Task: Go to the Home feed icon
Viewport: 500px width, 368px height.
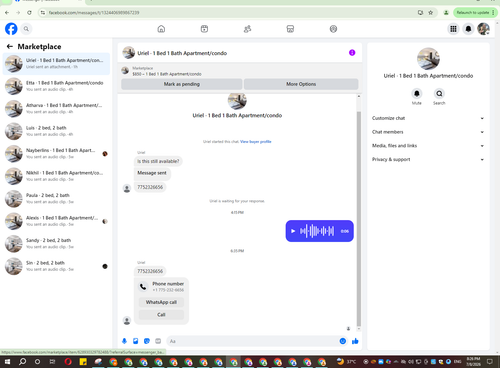Action: click(161, 29)
